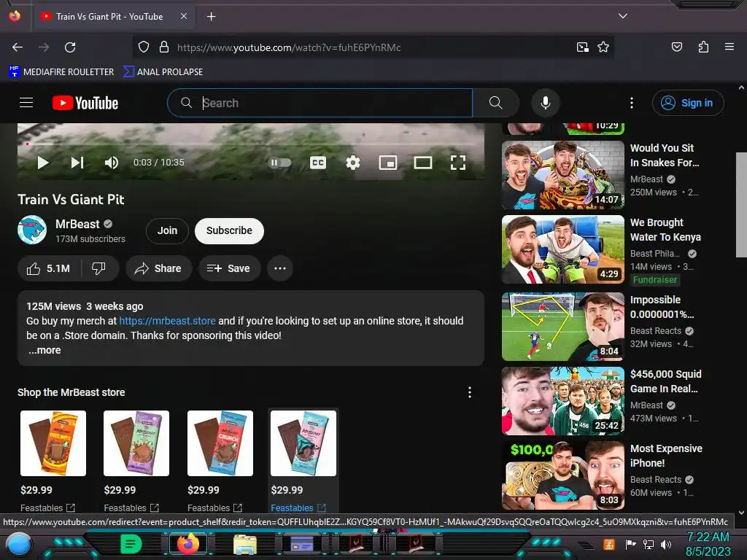This screenshot has height=560, width=747.
Task: Mute the video volume speaker icon
Action: (111, 163)
